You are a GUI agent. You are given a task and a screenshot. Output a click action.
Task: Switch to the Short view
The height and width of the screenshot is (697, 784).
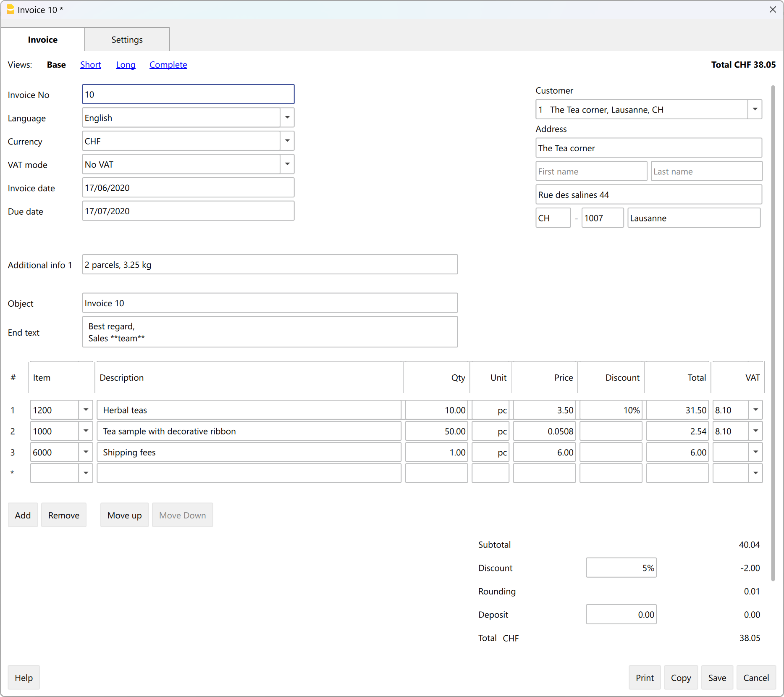click(x=90, y=65)
